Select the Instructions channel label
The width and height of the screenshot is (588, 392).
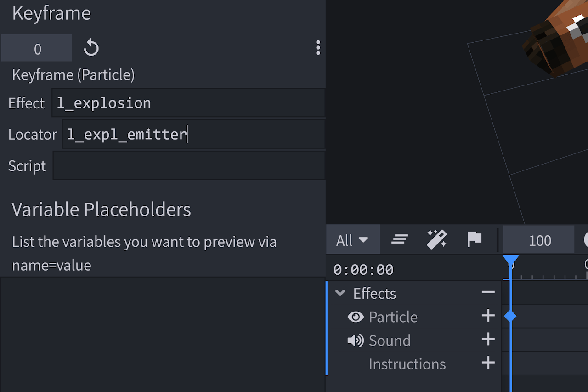407,364
